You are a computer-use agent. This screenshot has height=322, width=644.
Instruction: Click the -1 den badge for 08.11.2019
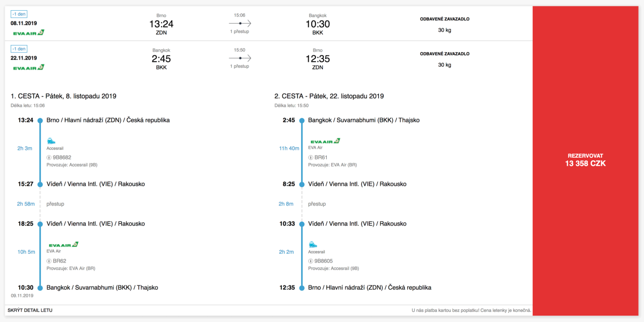click(19, 14)
